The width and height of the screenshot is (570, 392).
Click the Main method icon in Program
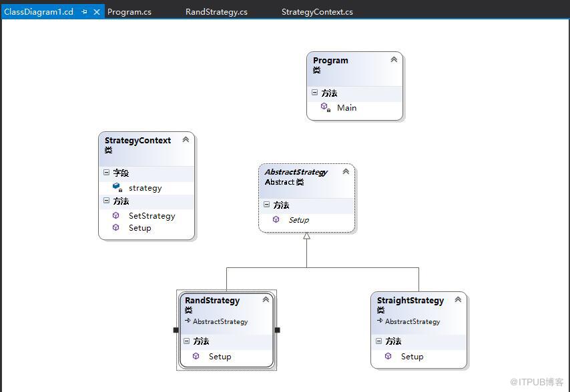pyautogui.click(x=325, y=107)
